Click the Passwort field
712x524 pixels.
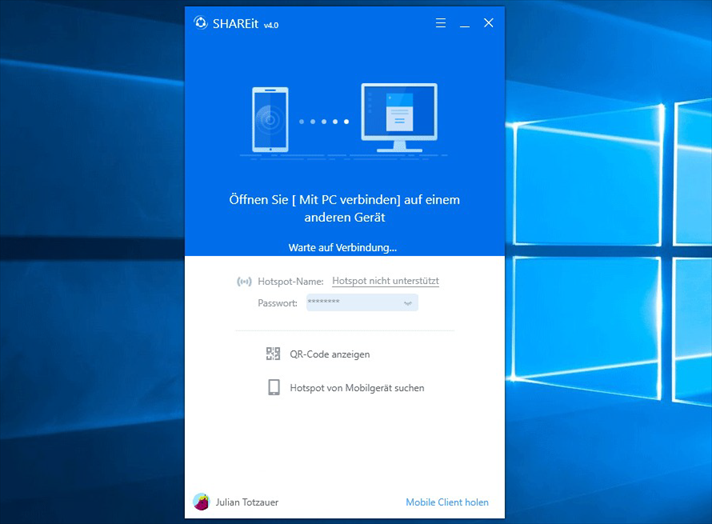click(x=362, y=302)
